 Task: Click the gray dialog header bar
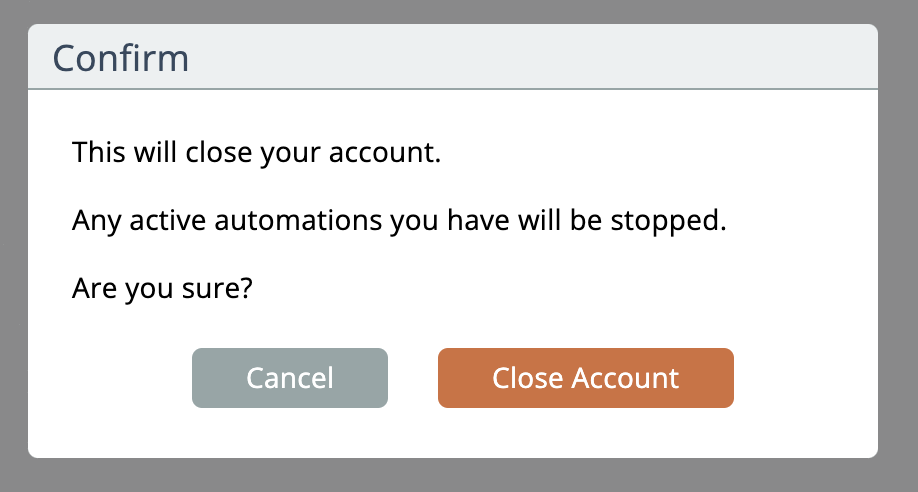(500, 57)
